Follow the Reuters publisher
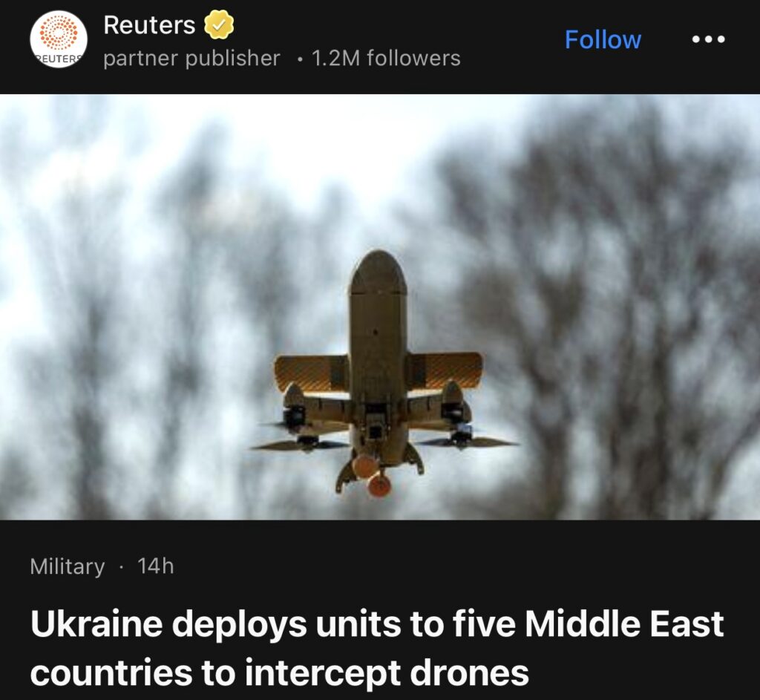This screenshot has width=760, height=700. 603,39
